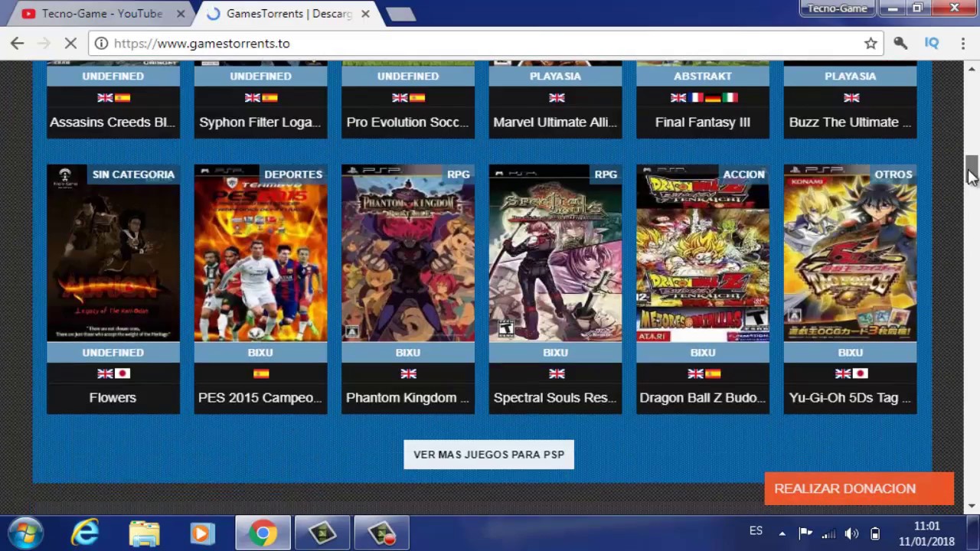Screen dimensions: 980x551
Task: Click scrollbar up arrow
Action: (972, 69)
